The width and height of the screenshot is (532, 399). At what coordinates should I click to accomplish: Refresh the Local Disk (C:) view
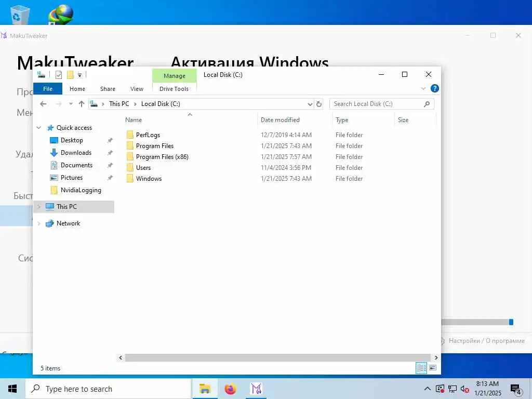coord(319,104)
